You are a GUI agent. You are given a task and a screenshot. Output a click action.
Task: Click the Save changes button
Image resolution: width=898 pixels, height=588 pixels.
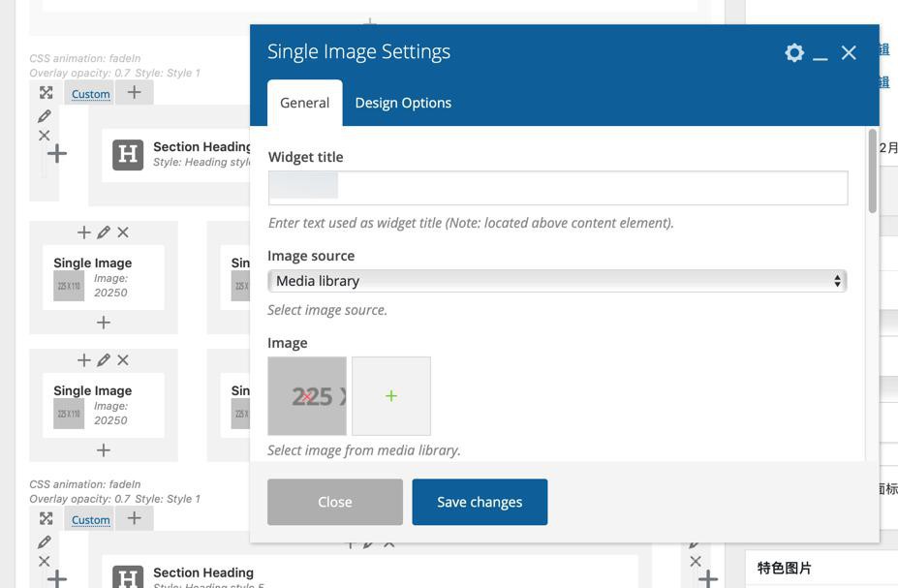point(480,502)
